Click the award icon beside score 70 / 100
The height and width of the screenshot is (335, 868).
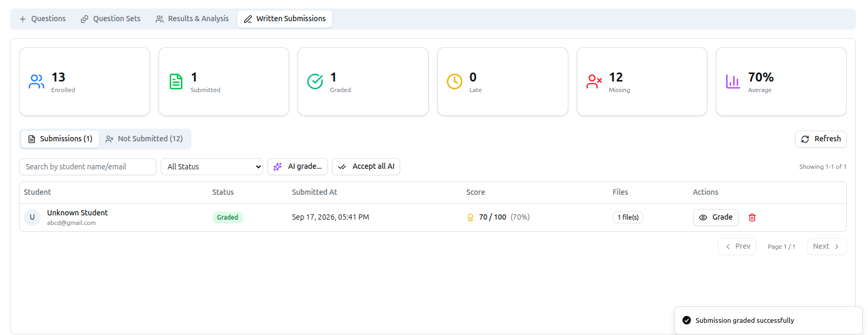pyautogui.click(x=470, y=218)
